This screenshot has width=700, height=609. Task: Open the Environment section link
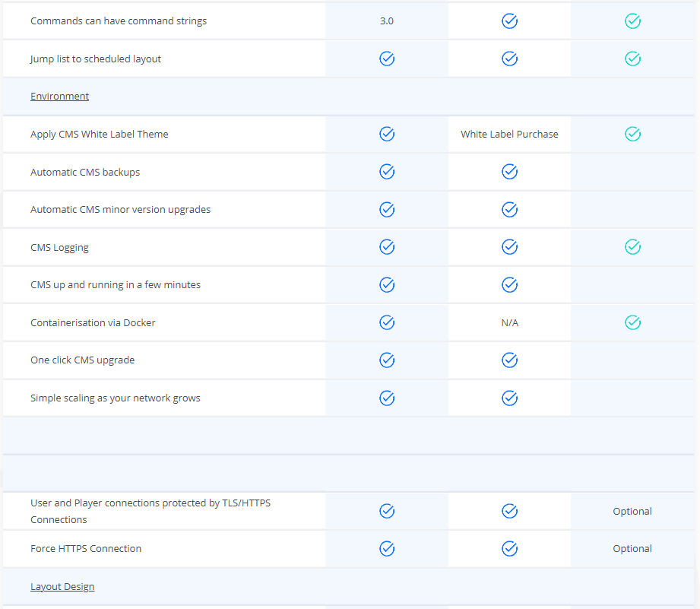59,97
